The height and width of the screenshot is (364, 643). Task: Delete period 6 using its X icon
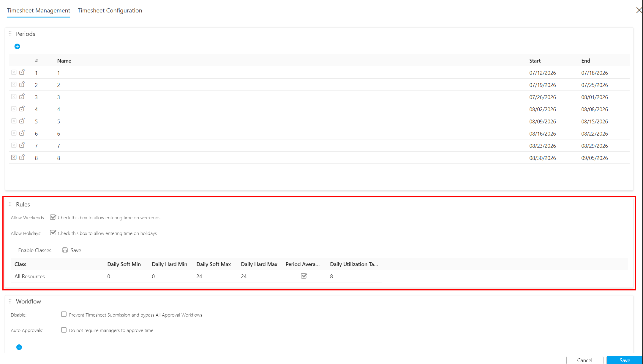coord(14,133)
